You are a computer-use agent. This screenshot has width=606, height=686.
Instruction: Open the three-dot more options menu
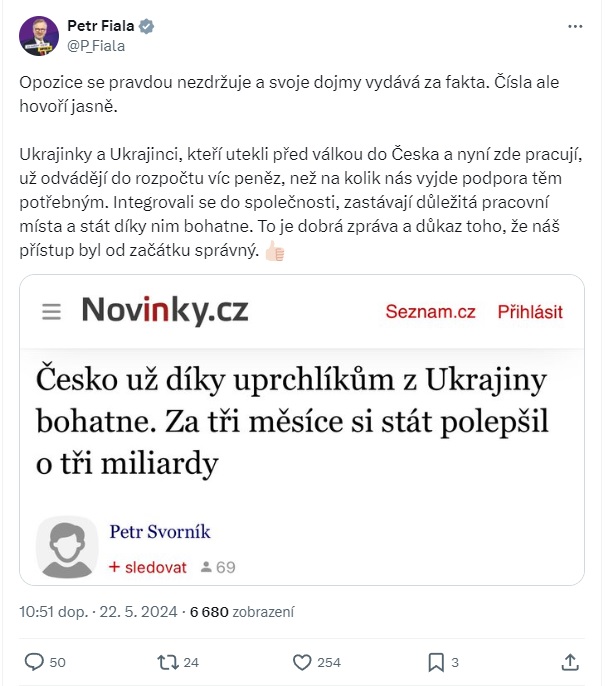coord(575,27)
